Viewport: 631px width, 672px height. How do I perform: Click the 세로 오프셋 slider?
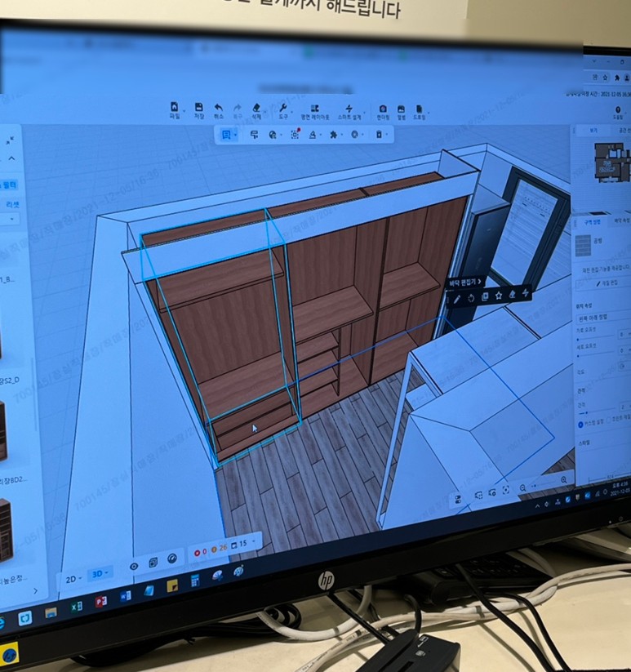[595, 355]
